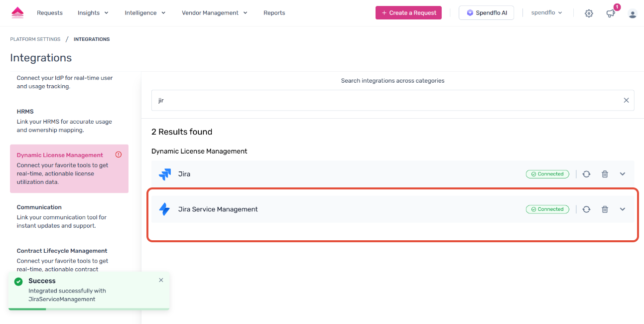Click the Jira integration name text
644x324 pixels.
coord(184,174)
